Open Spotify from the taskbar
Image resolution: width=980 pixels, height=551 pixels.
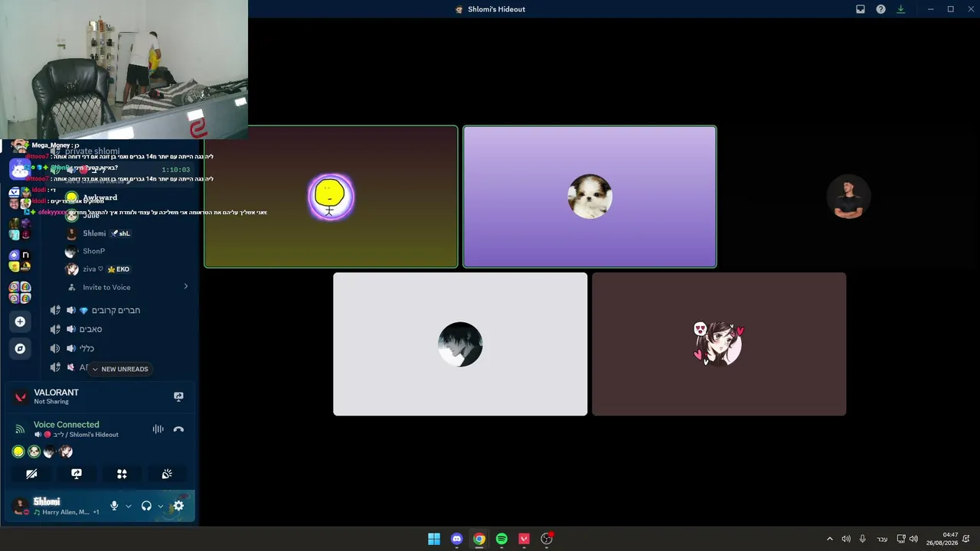click(x=501, y=539)
